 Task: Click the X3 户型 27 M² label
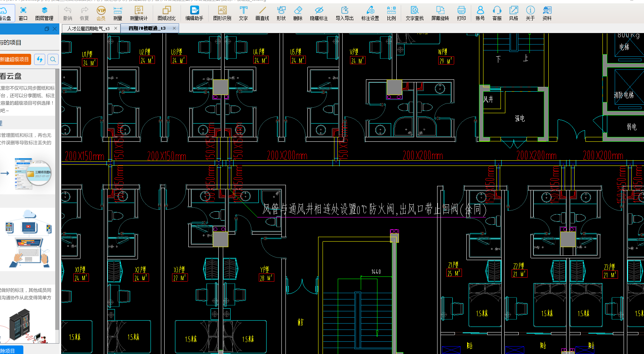coord(180,278)
